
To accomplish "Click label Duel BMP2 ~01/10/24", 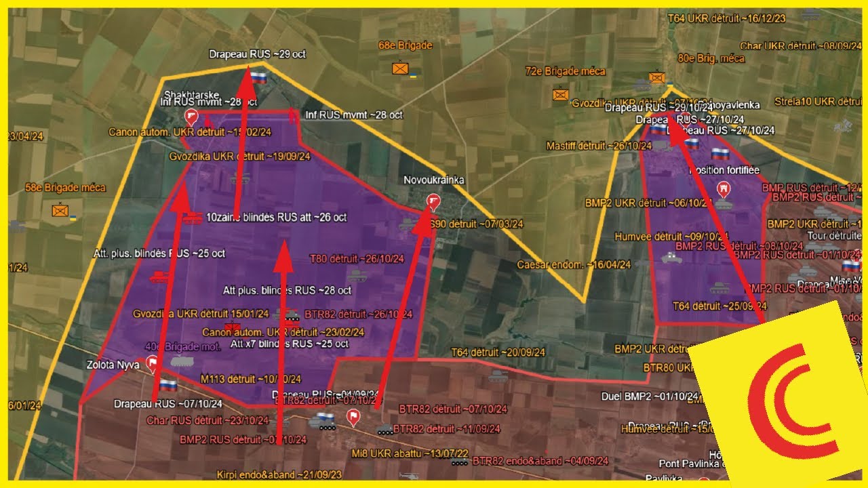I will point(650,396).
